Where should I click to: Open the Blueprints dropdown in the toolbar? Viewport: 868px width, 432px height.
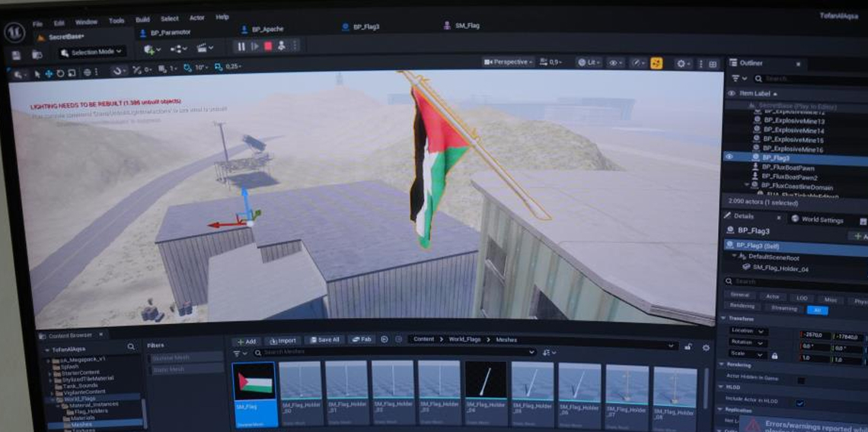(179, 49)
